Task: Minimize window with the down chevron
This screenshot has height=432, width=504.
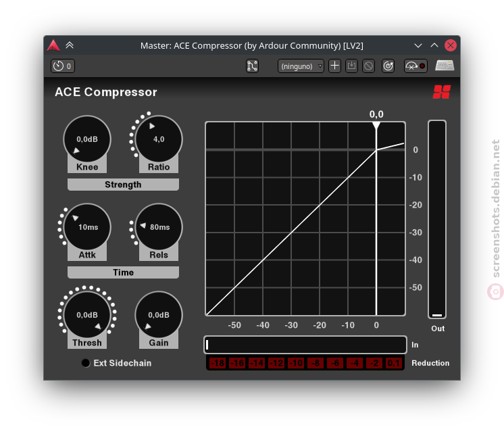Action: tap(418, 45)
